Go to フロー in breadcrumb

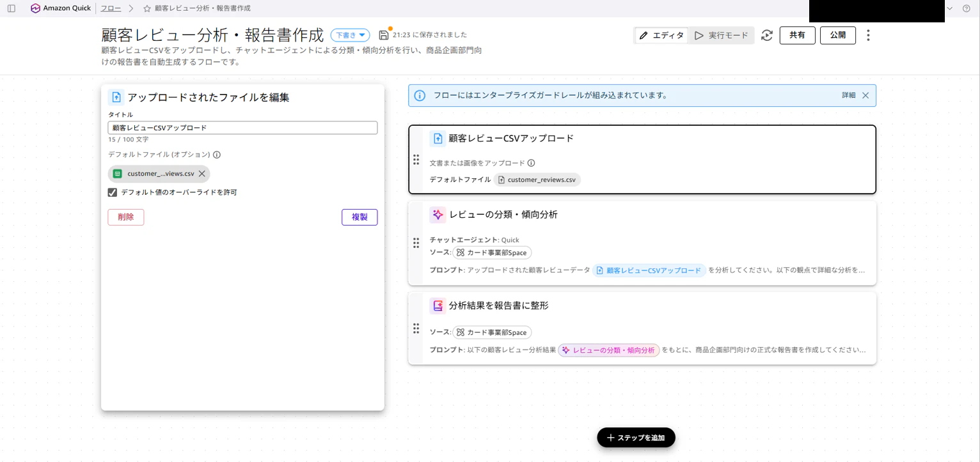tap(111, 8)
